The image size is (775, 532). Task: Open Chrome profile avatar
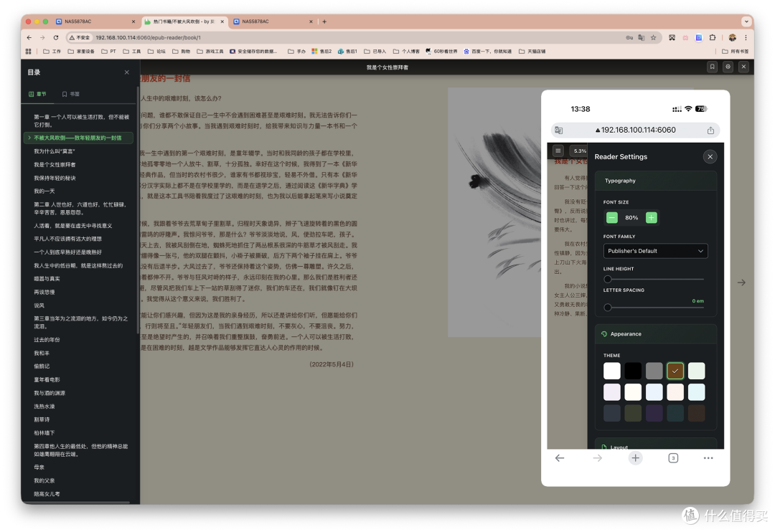732,37
